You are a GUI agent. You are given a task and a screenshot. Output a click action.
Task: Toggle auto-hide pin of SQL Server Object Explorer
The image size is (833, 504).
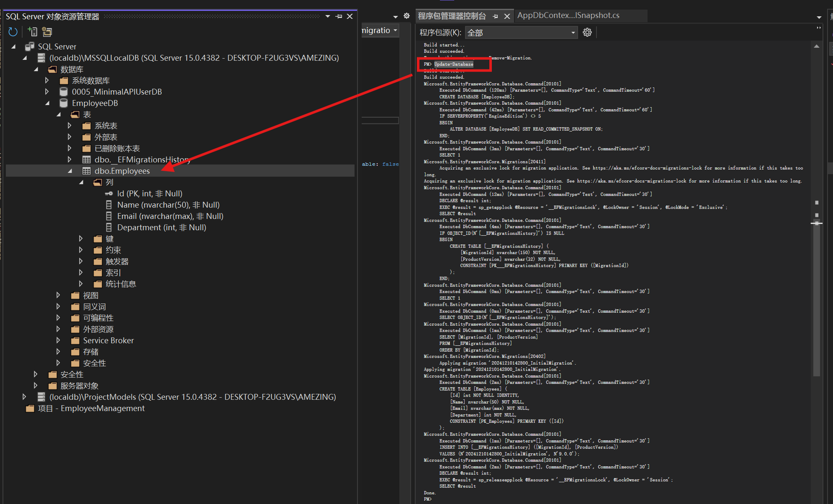(339, 16)
